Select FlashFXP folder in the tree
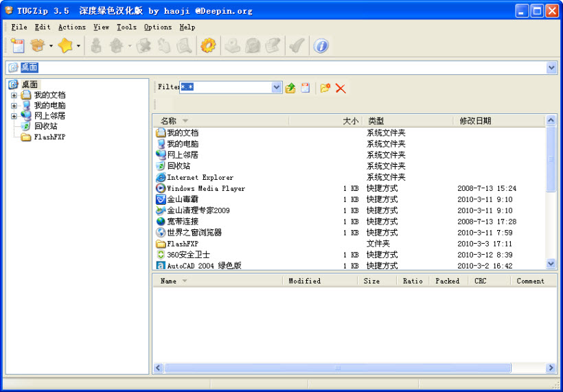The image size is (563, 392). click(49, 137)
